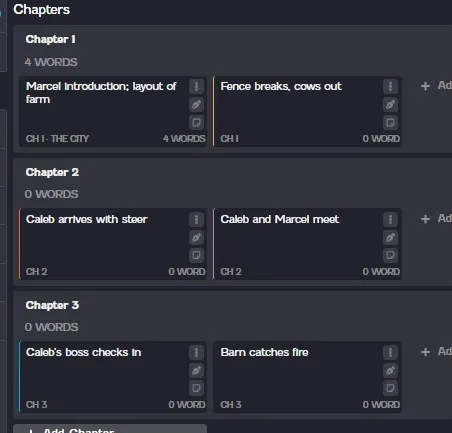Click pen icon on Caleb arrives with steer card
The image size is (452, 433).
click(196, 238)
